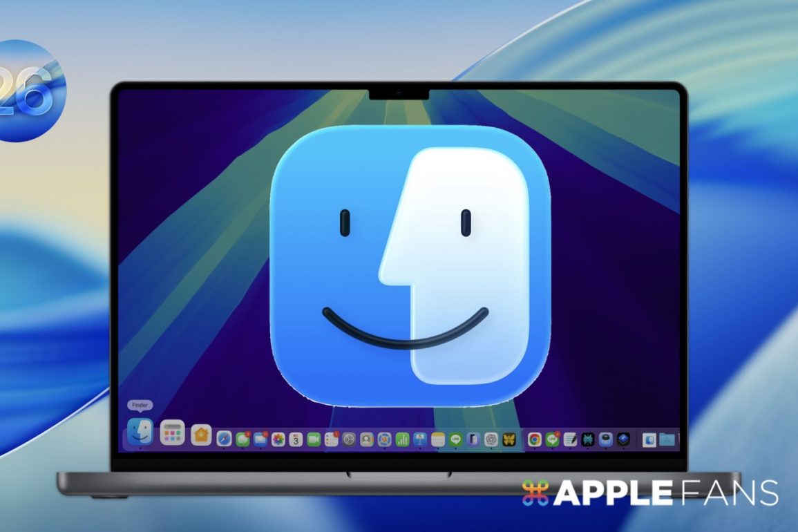798x532 pixels.
Task: Open the Home app icon
Action: pyautogui.click(x=201, y=435)
